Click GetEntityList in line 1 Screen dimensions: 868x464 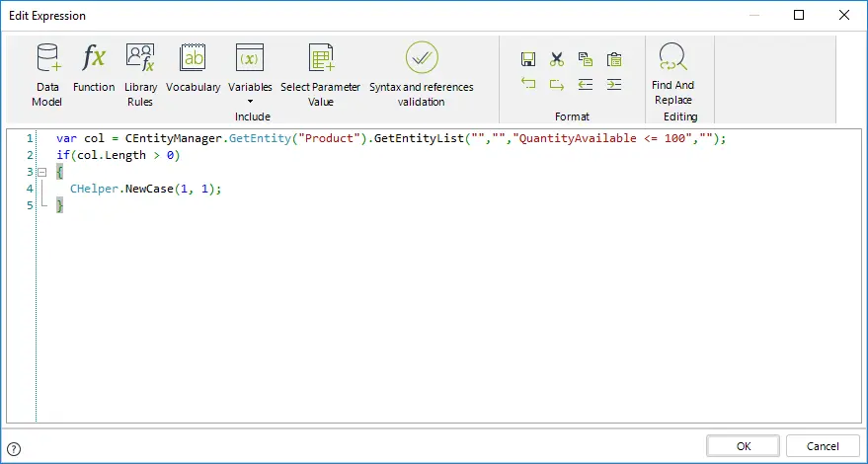(419, 138)
